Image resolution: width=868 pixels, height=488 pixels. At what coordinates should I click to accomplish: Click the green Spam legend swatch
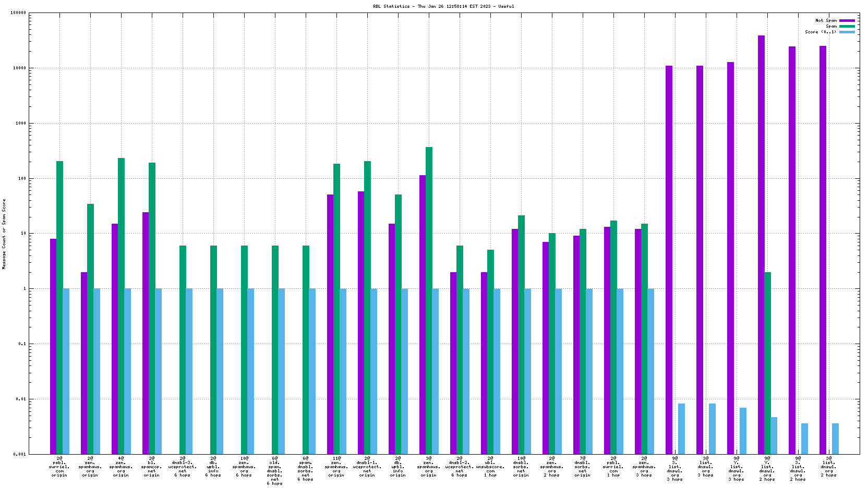pos(847,27)
